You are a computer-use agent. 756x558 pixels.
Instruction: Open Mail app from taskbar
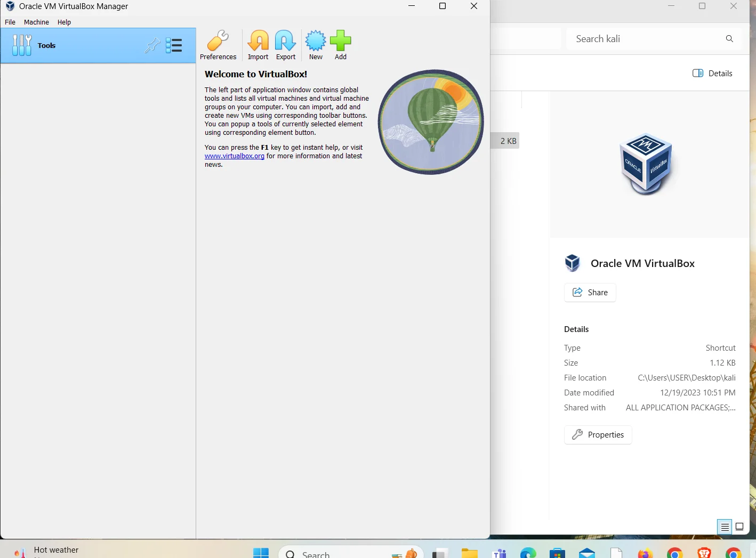coord(587,553)
